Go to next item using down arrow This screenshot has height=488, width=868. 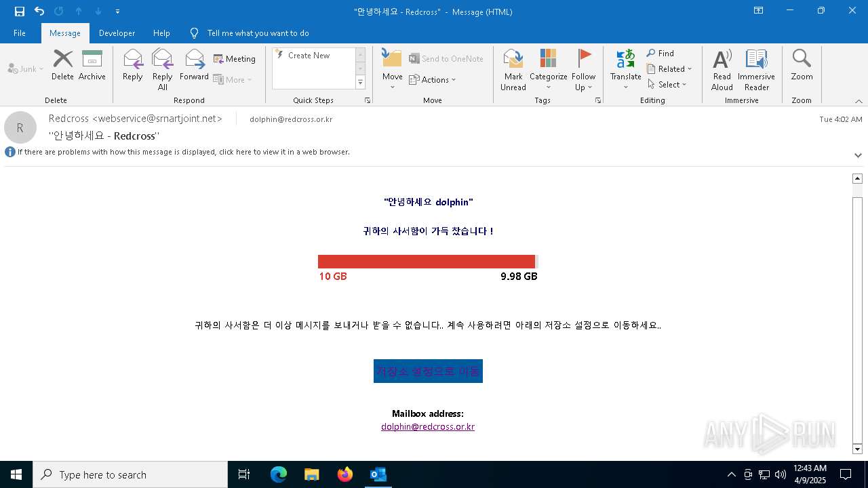(x=98, y=12)
